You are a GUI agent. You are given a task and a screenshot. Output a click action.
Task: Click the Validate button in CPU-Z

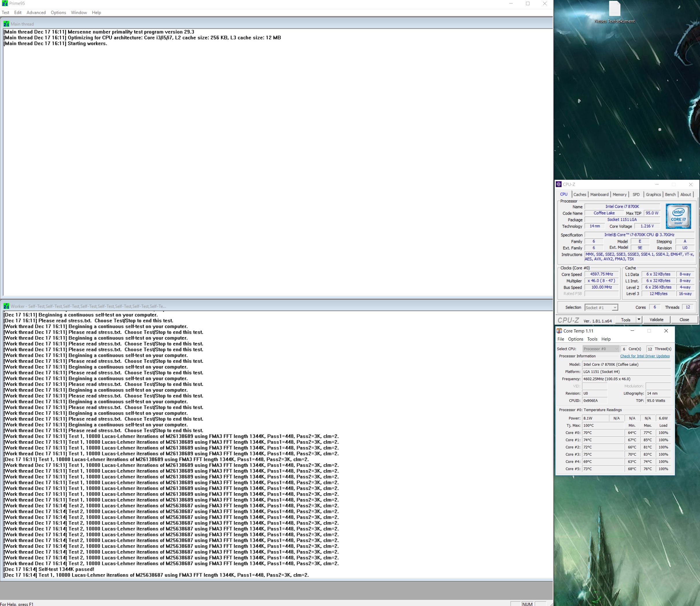[656, 319]
